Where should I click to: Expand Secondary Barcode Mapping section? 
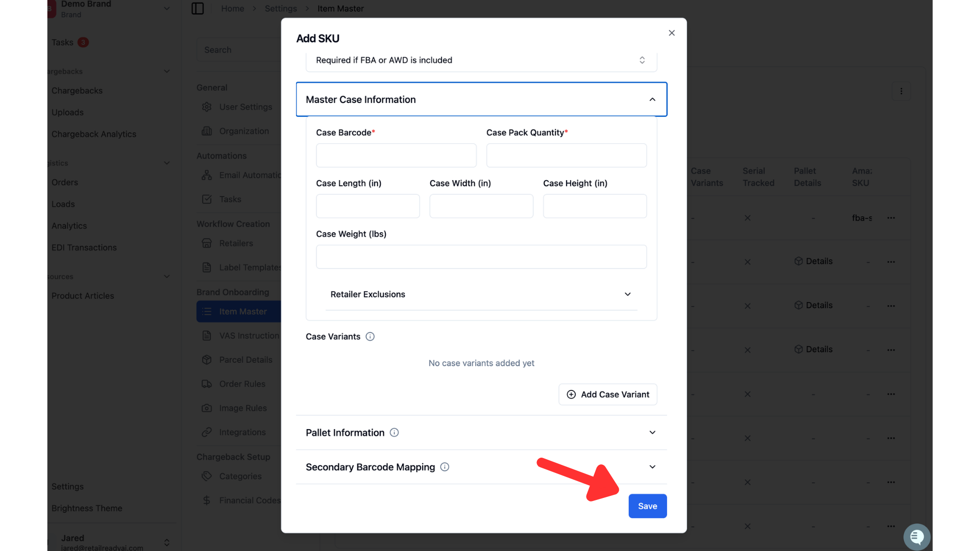[x=481, y=467]
